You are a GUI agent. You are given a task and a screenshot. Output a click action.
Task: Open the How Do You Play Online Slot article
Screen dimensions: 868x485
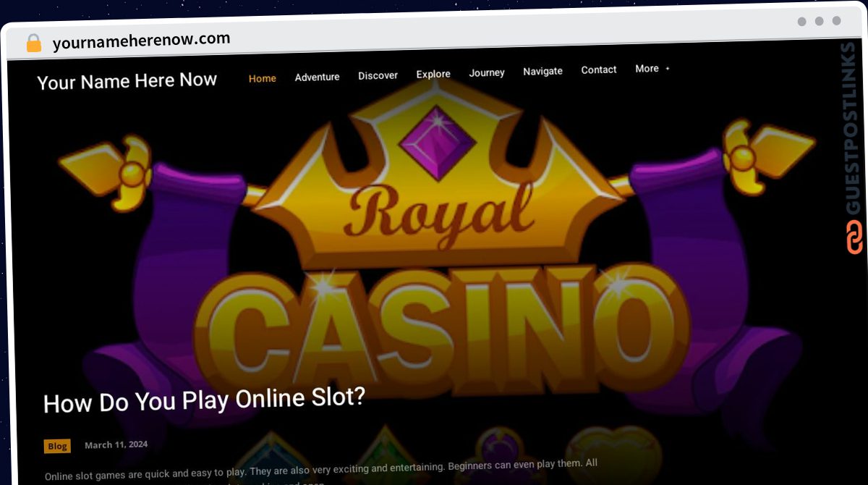click(204, 401)
